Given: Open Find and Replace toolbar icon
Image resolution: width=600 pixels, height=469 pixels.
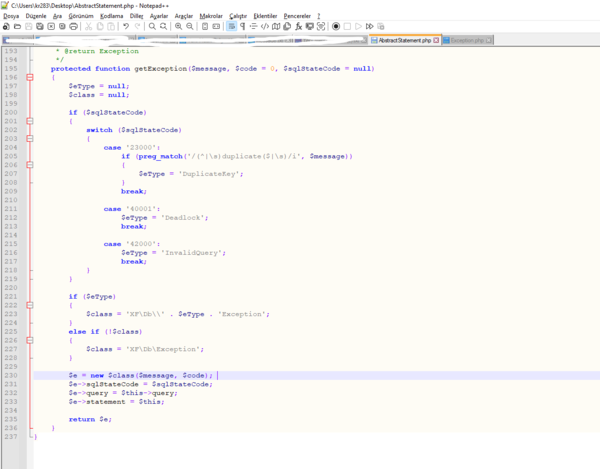Looking at the screenshot, I should pyautogui.click(x=163, y=26).
